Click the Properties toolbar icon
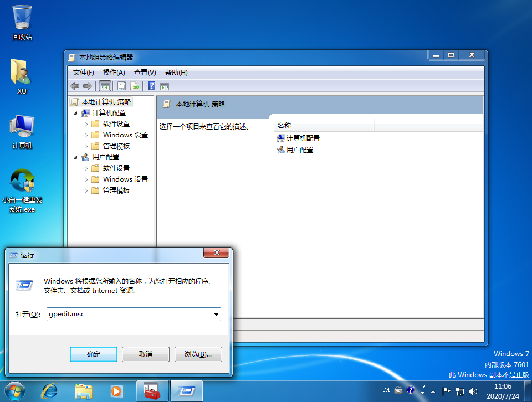 [121, 86]
